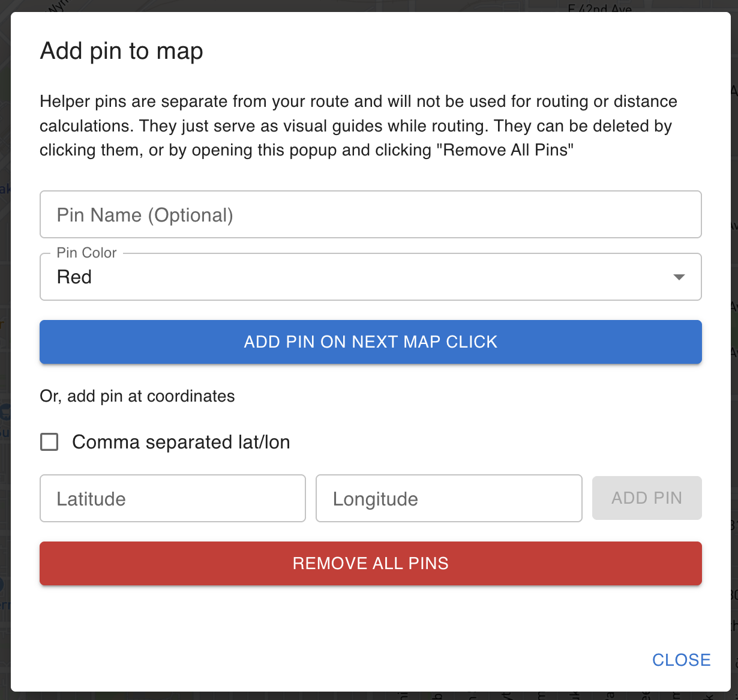The height and width of the screenshot is (700, 738).
Task: Open the Pin Color dropdown
Action: click(x=370, y=277)
